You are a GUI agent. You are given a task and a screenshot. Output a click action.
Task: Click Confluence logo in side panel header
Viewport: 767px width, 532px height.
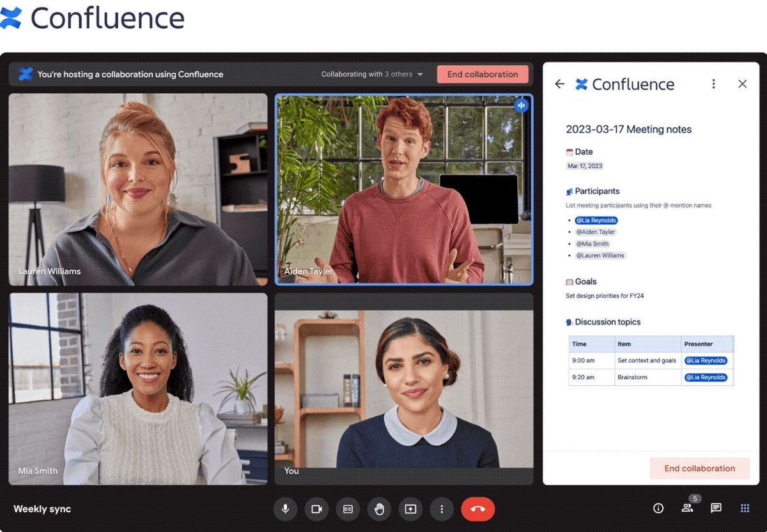tap(624, 84)
